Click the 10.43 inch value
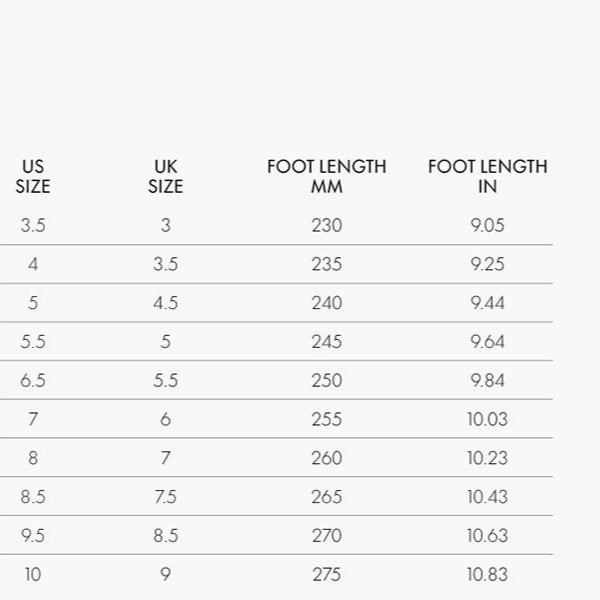Image resolution: width=600 pixels, height=600 pixels. [487, 497]
